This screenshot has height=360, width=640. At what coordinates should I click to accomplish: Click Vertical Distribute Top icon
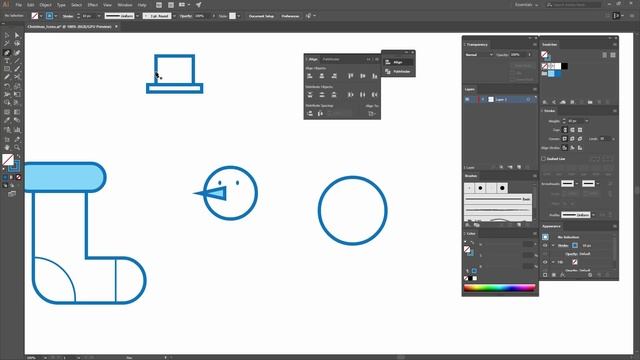coord(310,95)
